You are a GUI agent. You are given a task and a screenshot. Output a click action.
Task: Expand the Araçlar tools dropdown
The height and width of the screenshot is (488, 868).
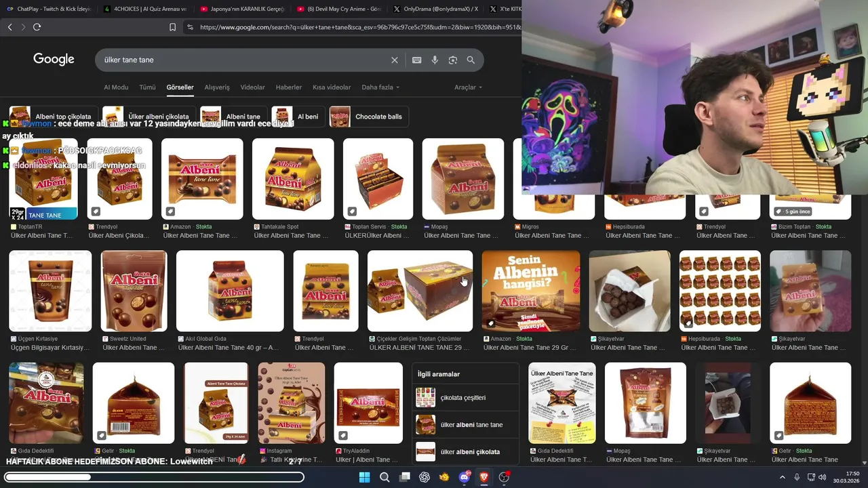click(x=468, y=87)
